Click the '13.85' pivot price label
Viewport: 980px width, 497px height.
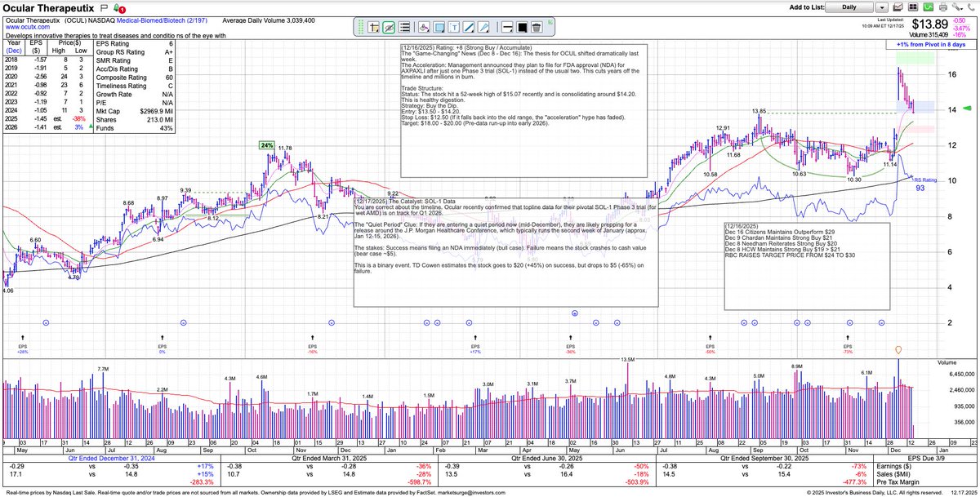click(x=759, y=111)
